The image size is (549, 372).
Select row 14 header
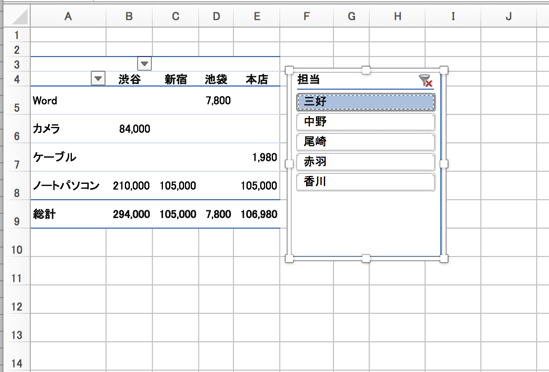[x=17, y=357]
